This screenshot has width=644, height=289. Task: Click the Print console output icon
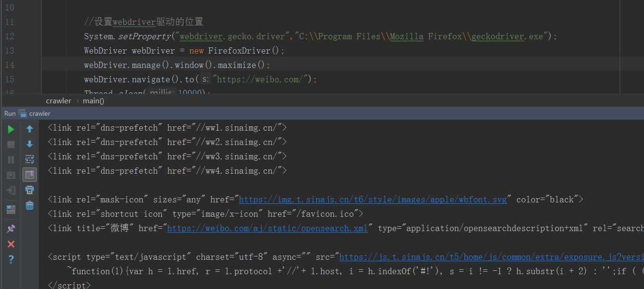(30, 190)
